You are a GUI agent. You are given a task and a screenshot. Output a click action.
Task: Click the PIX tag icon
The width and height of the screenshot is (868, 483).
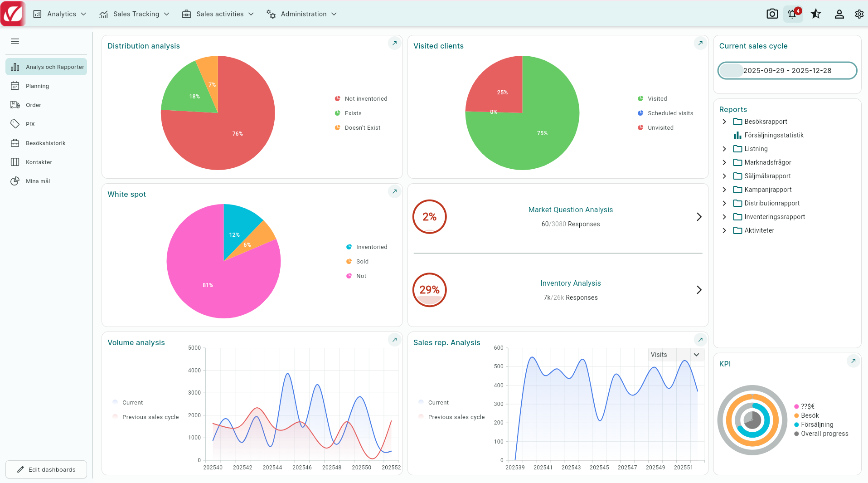(15, 124)
